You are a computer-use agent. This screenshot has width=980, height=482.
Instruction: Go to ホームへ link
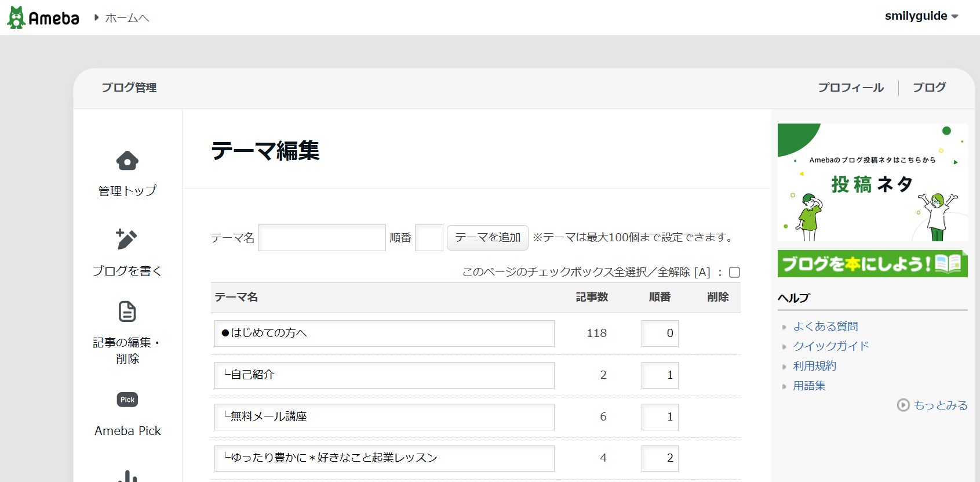click(127, 18)
